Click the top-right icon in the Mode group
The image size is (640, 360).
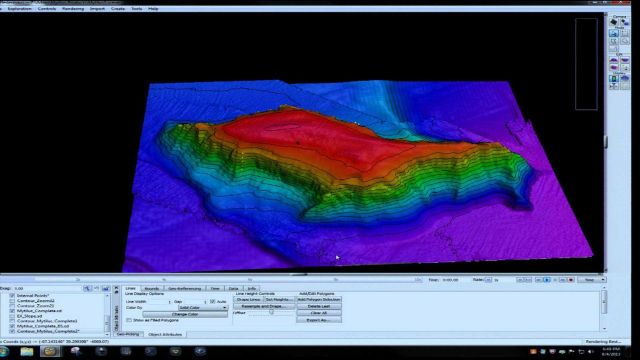[625, 33]
